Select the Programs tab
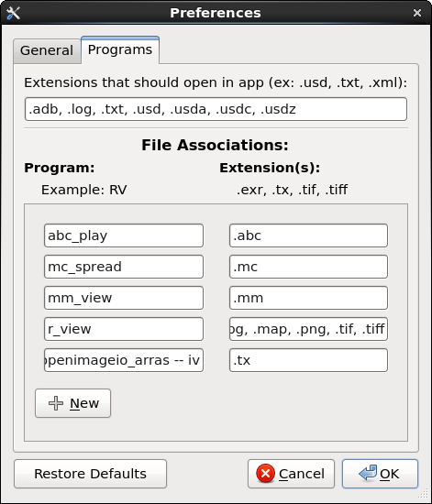Screen dimensions: 432x504 click(x=120, y=49)
